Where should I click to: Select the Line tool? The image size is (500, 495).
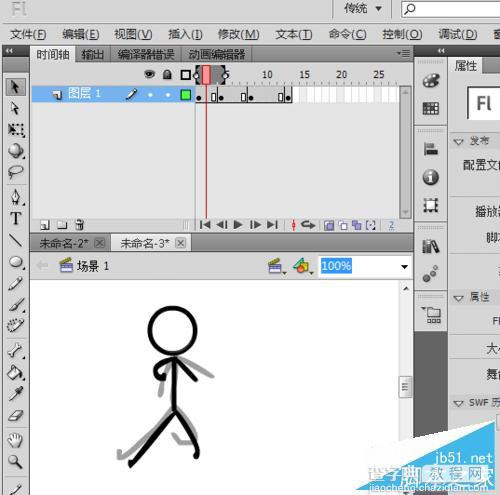coord(15,240)
